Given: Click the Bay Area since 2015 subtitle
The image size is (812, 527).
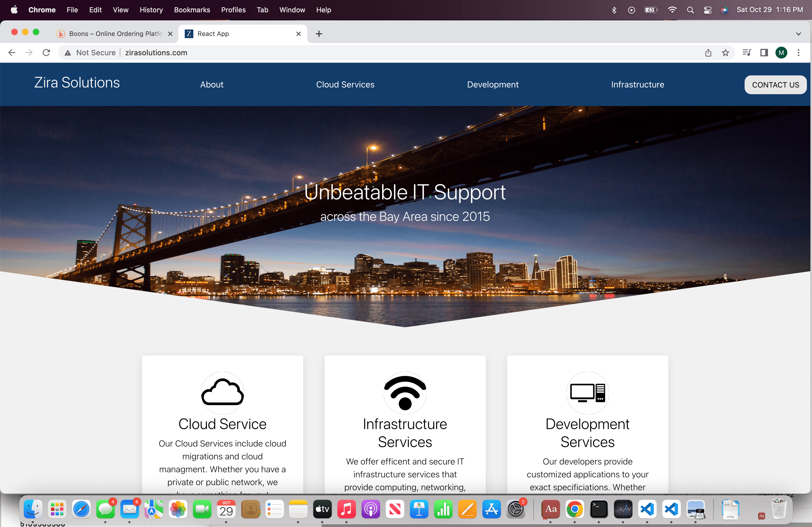Looking at the screenshot, I should 405,217.
